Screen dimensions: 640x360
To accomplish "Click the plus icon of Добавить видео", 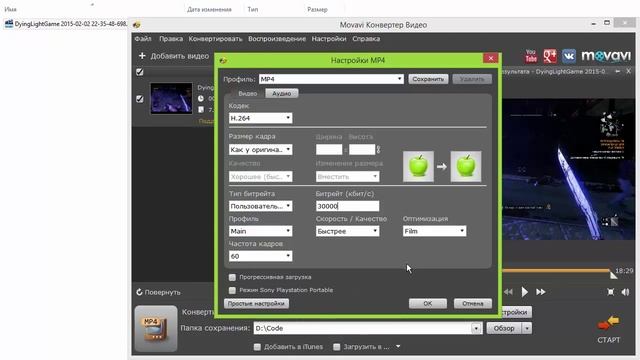I will (142, 56).
